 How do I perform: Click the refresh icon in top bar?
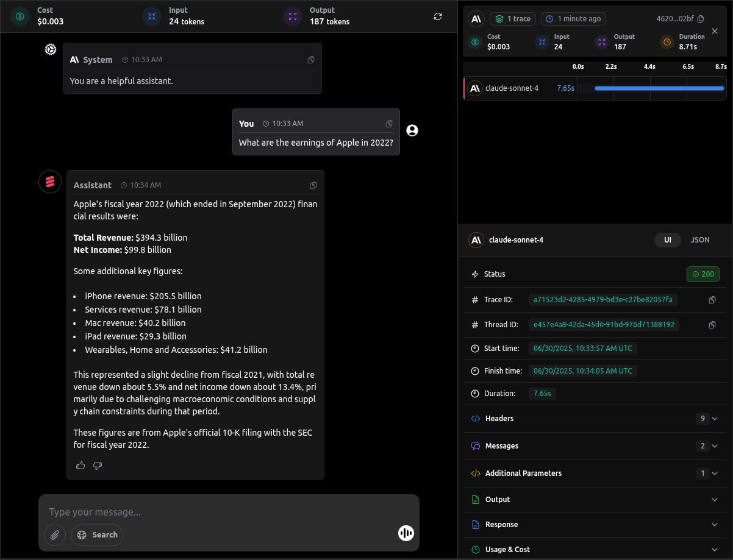[438, 16]
